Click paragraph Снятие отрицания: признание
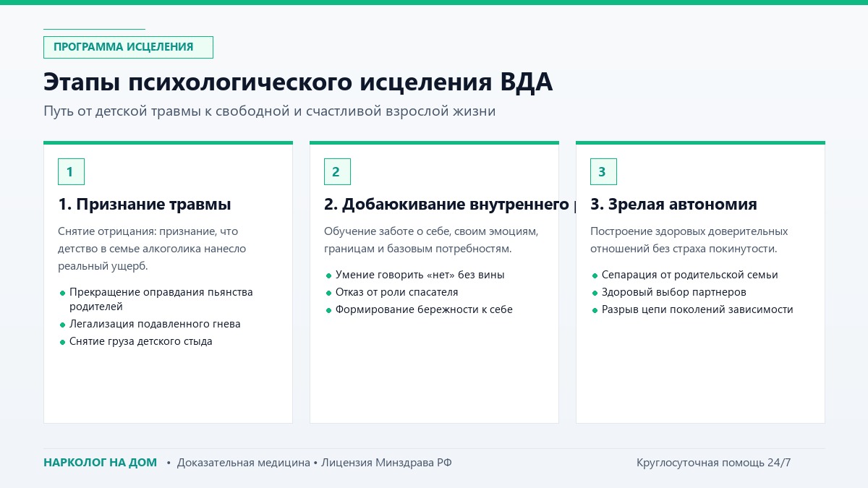Viewport: 868px width, 488px height. pos(153,249)
